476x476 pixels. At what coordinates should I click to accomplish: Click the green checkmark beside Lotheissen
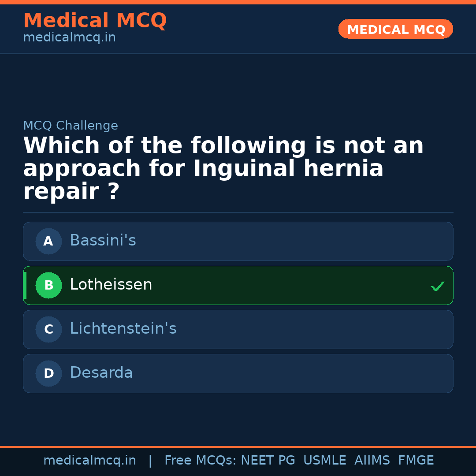[438, 286]
